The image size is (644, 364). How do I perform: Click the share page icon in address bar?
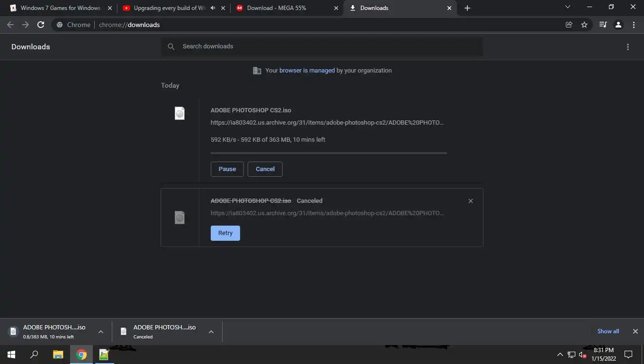point(569,25)
